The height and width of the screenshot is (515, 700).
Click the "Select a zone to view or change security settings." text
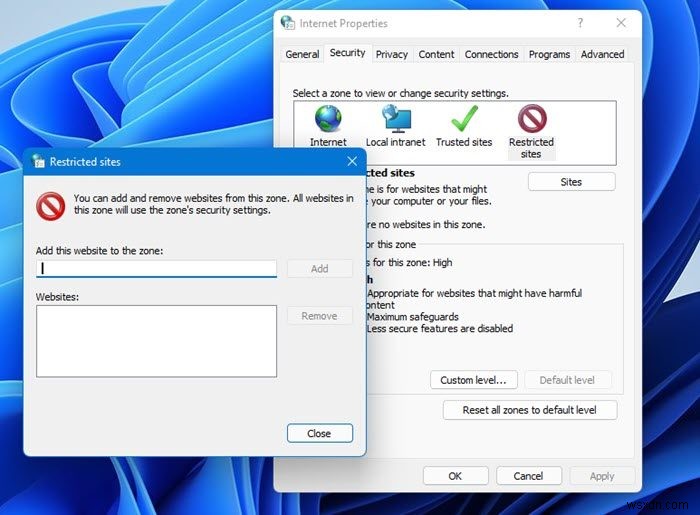click(400, 93)
